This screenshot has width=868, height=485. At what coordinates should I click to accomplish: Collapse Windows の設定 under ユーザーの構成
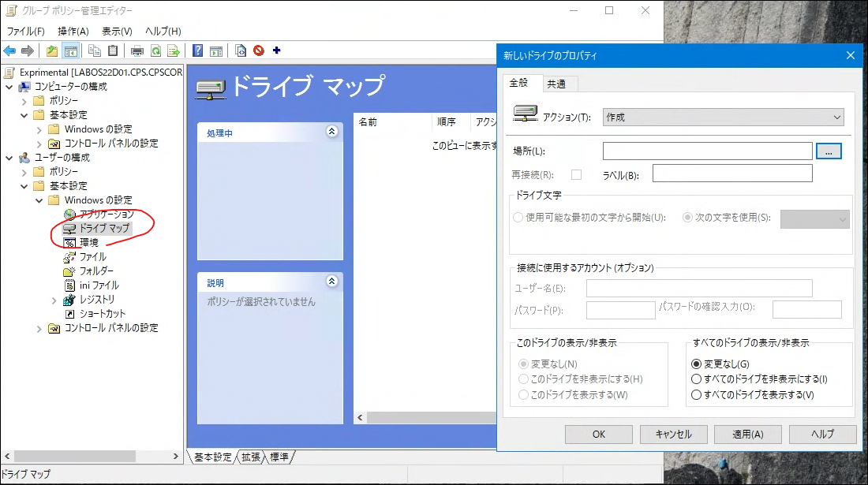[x=39, y=200]
